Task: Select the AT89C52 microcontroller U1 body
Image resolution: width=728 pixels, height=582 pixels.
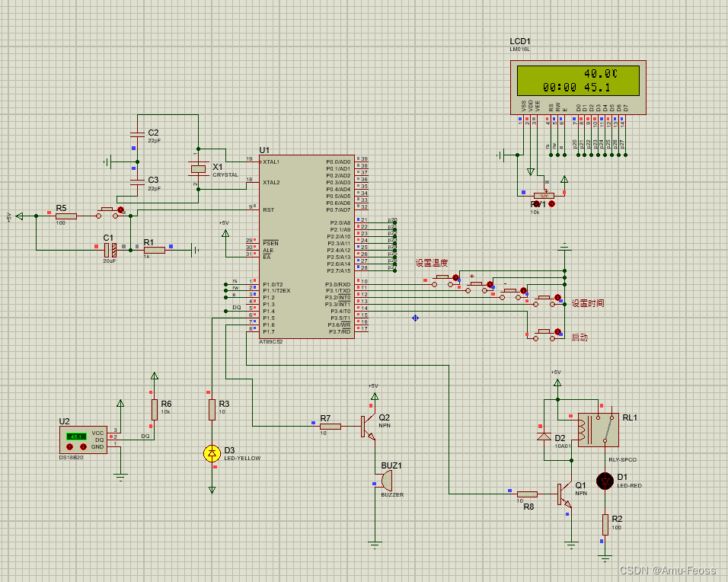Action: point(307,247)
